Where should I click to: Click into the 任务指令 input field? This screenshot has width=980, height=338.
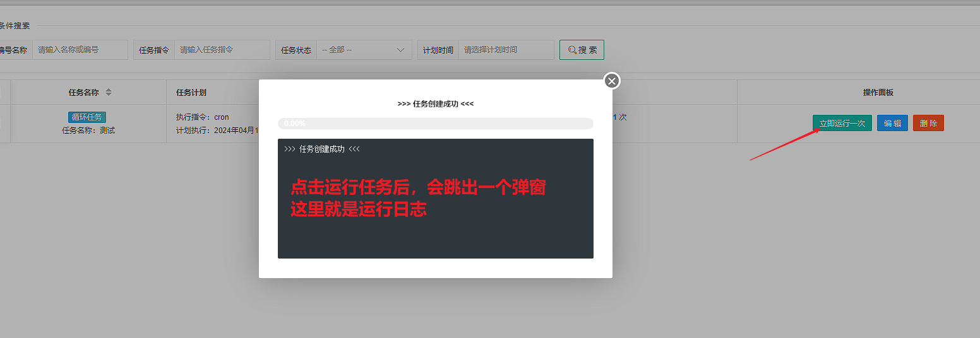click(222, 50)
